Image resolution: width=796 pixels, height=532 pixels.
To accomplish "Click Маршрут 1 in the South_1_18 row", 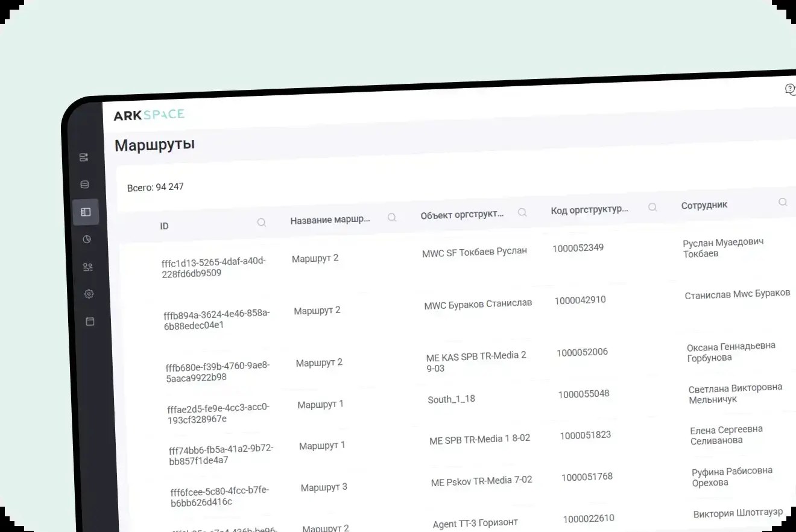I will [x=321, y=404].
